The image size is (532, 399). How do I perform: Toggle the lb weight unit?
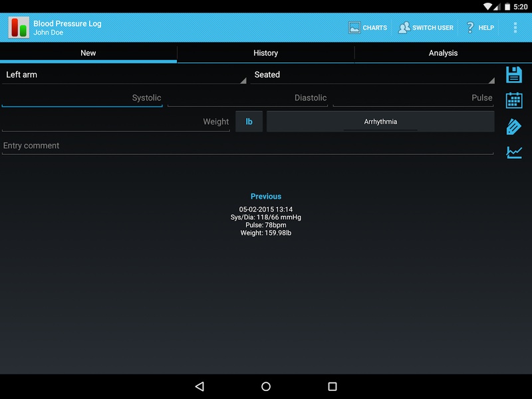click(x=249, y=122)
